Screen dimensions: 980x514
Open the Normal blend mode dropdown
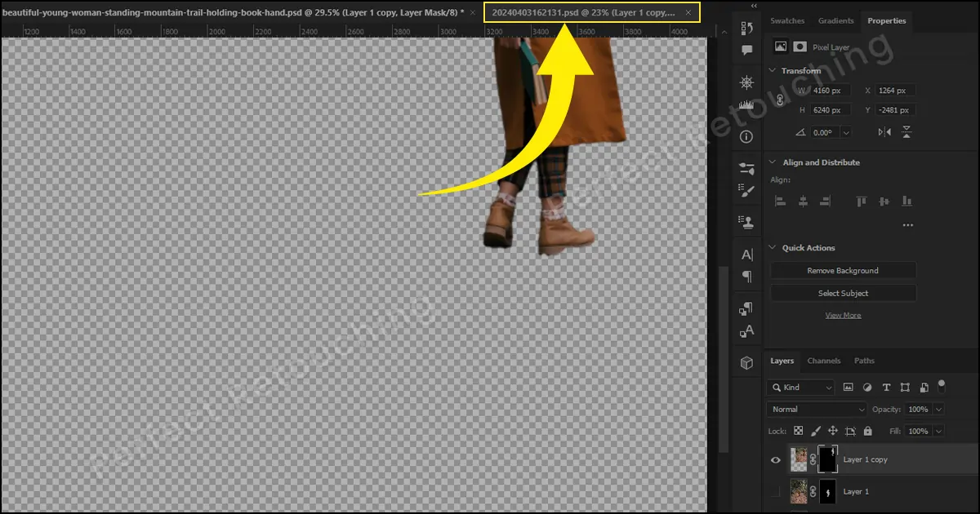pos(817,409)
